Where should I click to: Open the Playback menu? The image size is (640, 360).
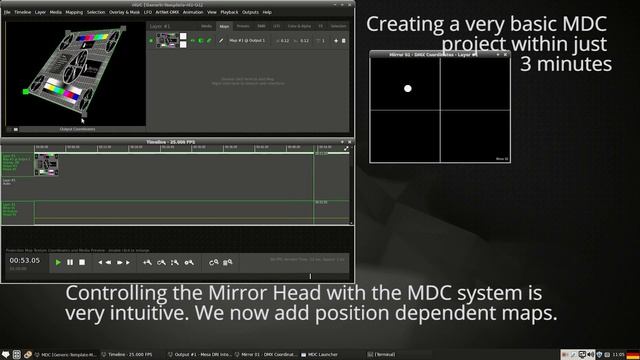(229, 12)
